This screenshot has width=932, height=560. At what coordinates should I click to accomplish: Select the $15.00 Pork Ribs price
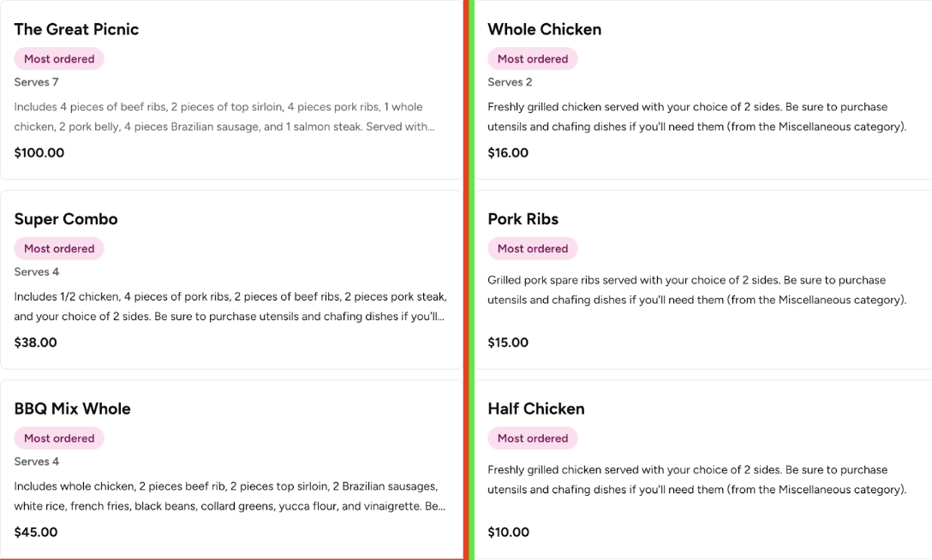click(508, 343)
